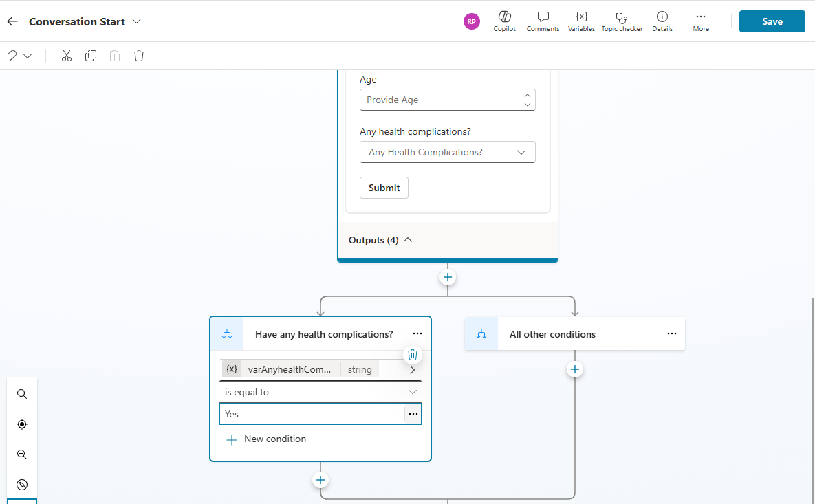Open the Comments pane
Viewport: 815px width, 504px height.
click(543, 21)
